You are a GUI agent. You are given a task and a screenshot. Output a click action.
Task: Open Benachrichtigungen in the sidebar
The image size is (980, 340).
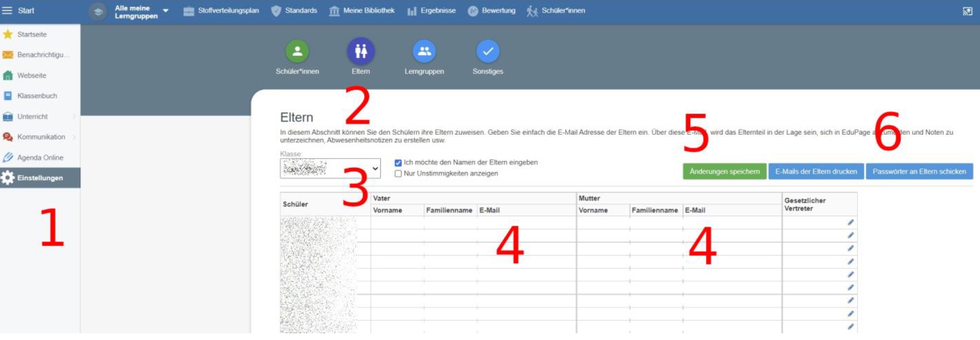click(40, 54)
